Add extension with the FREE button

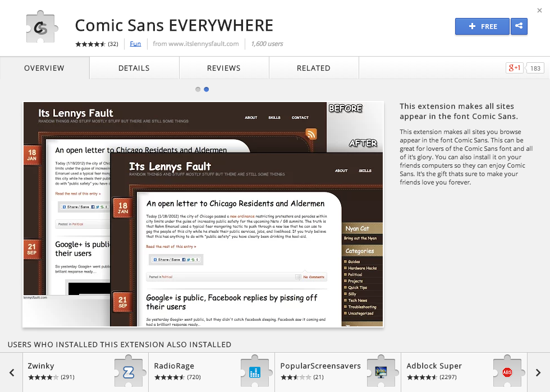482,26
